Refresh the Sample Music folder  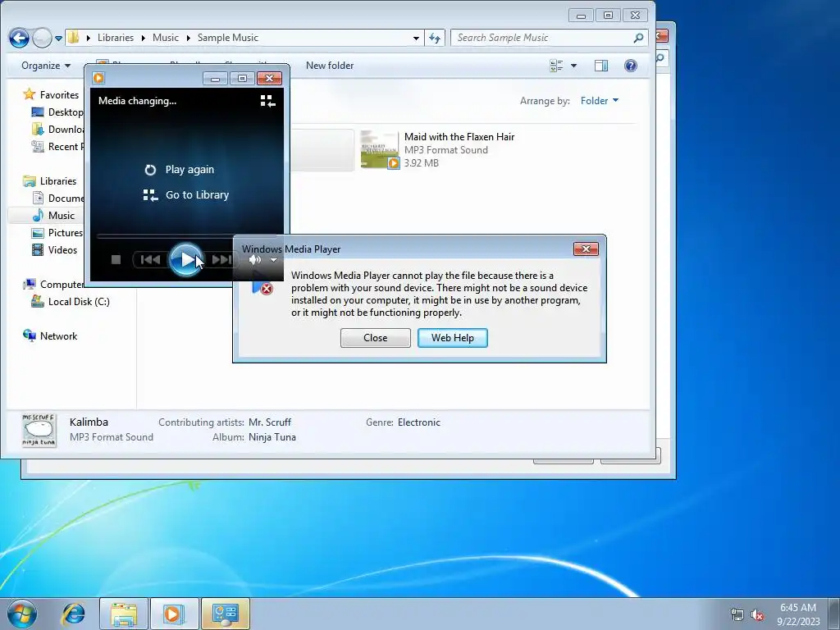(435, 38)
